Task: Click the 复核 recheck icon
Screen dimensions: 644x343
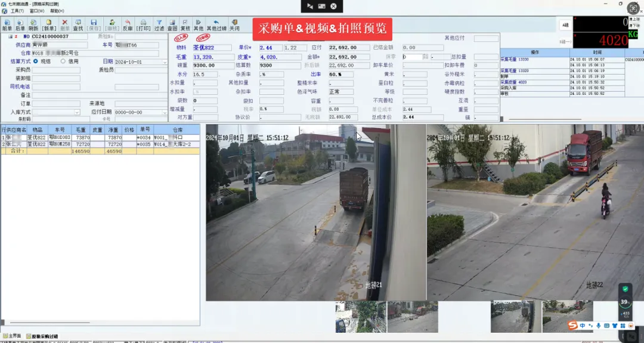Action: (x=185, y=25)
